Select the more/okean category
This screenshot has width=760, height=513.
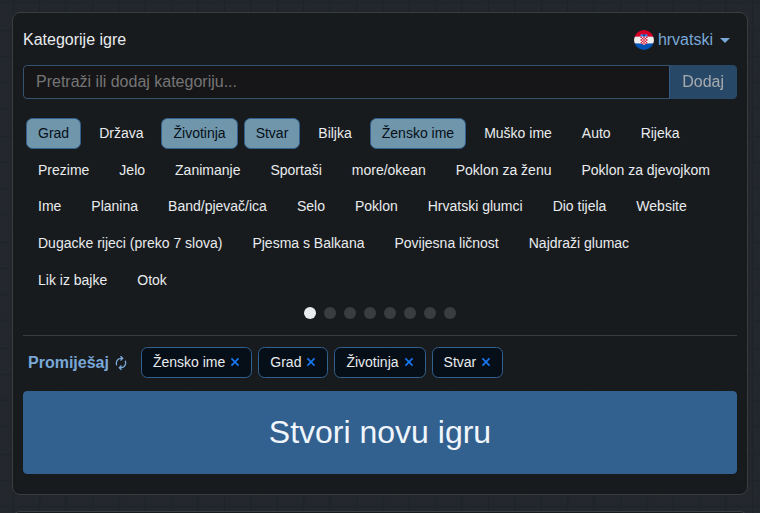tap(389, 170)
